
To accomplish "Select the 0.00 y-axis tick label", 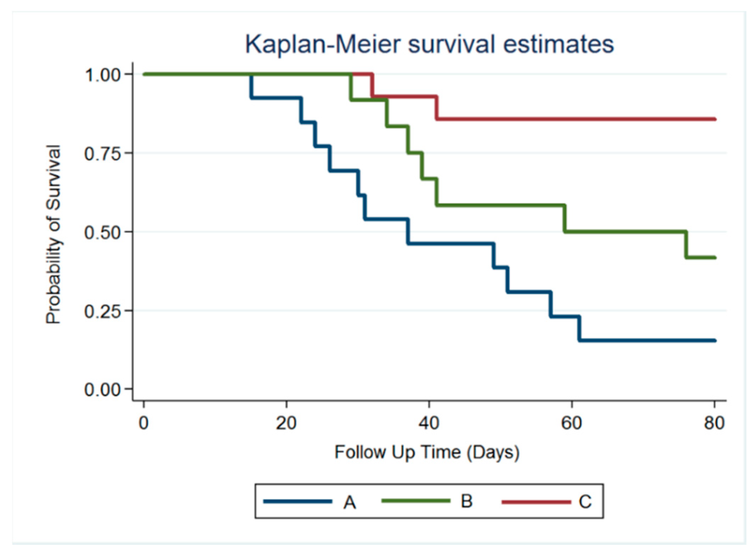I will point(103,390).
